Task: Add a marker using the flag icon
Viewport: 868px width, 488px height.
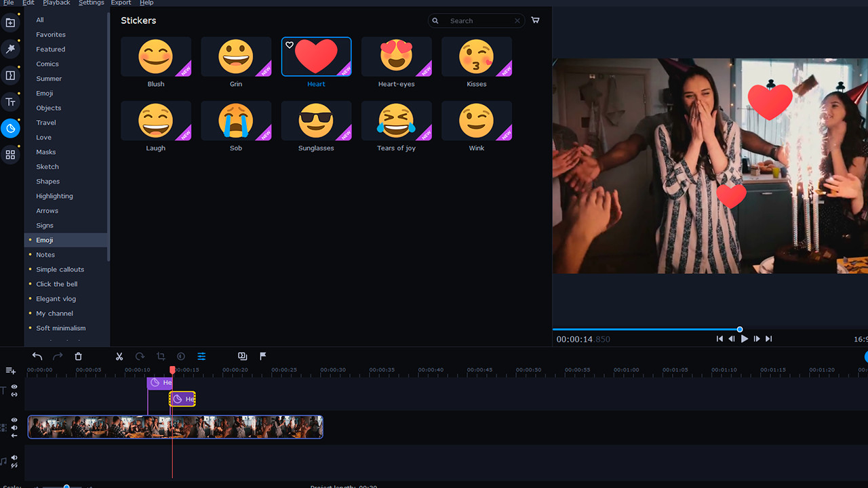Action: (262, 357)
